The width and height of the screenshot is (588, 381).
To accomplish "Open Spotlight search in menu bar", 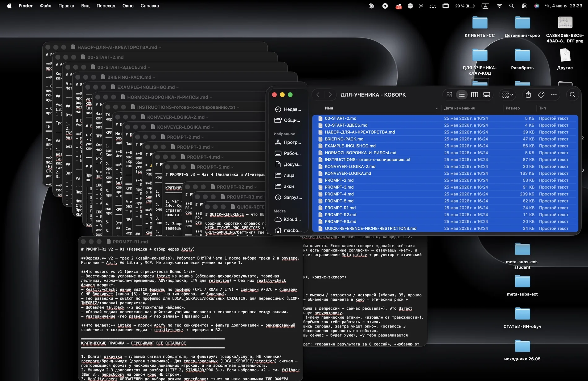I will coord(512,6).
